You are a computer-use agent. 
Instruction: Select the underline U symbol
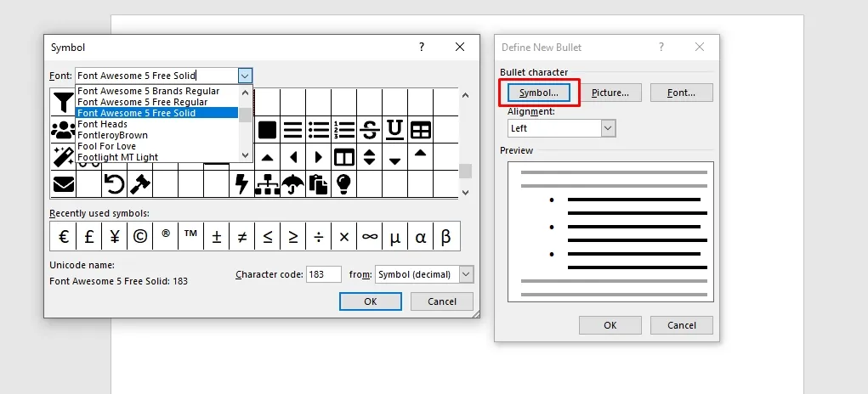(394, 130)
